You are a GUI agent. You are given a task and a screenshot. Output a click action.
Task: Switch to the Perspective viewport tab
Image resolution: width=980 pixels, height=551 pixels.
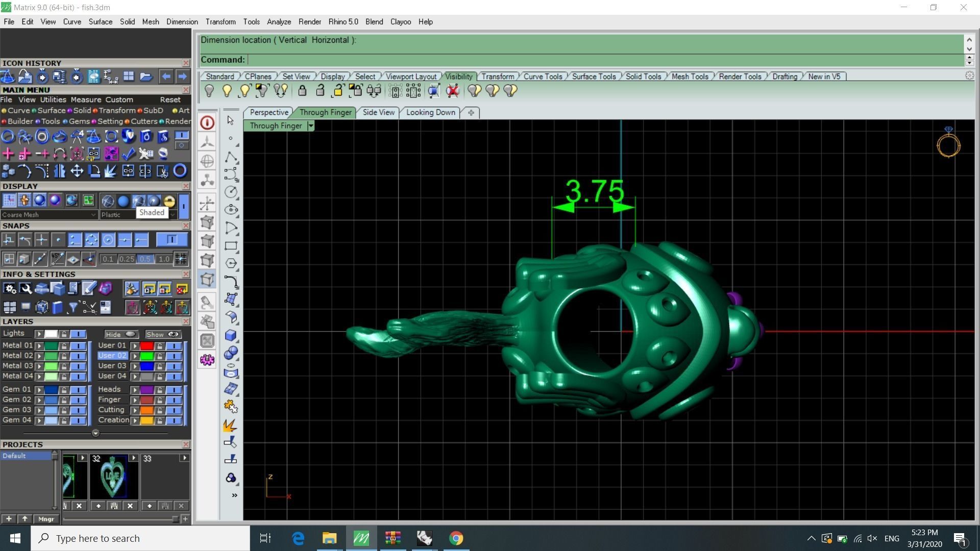[269, 112]
